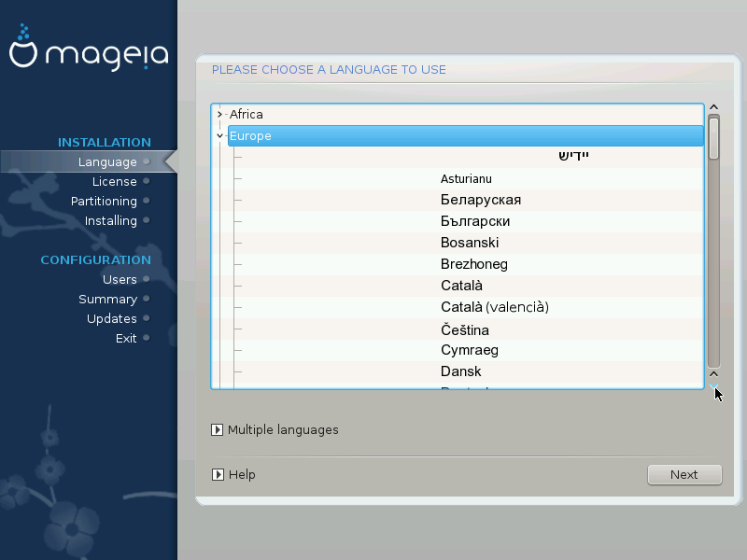
Task: Expand the Multiple languages section
Action: coord(217,430)
